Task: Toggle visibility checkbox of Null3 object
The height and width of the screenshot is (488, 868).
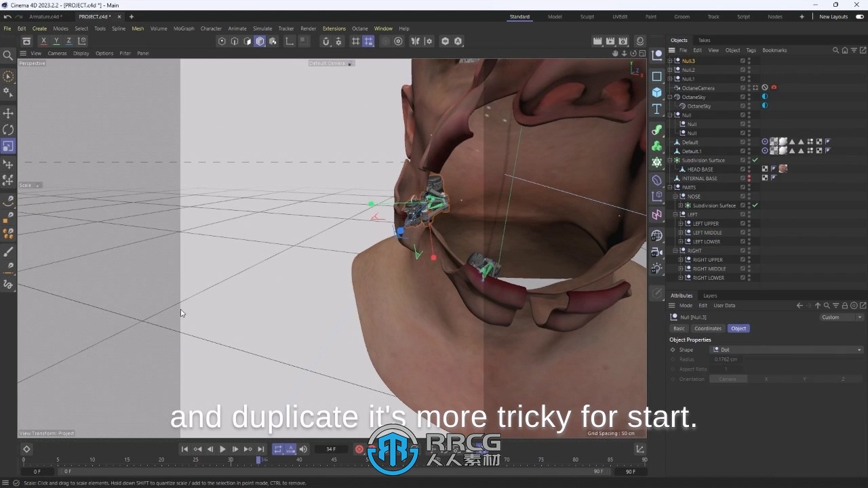Action: click(743, 61)
